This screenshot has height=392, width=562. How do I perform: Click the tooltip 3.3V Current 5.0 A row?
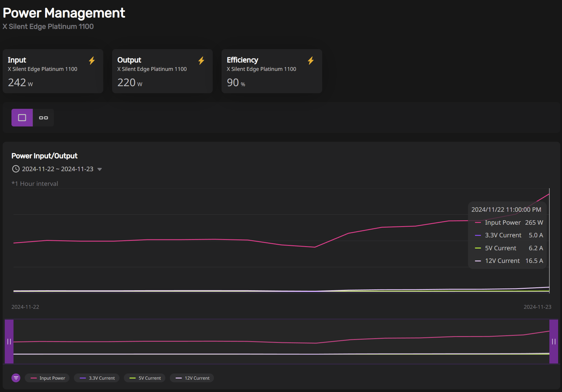point(509,235)
